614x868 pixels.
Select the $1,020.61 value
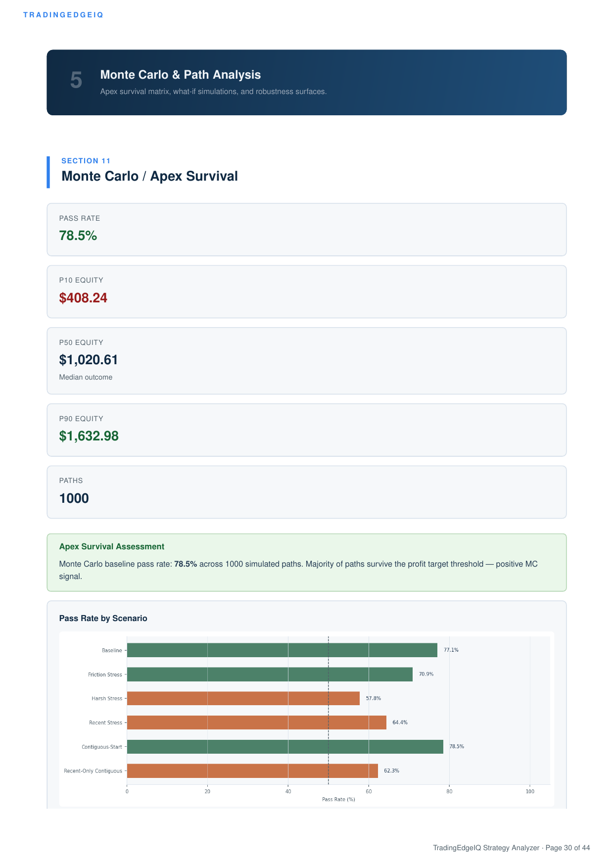pyautogui.click(x=89, y=360)
